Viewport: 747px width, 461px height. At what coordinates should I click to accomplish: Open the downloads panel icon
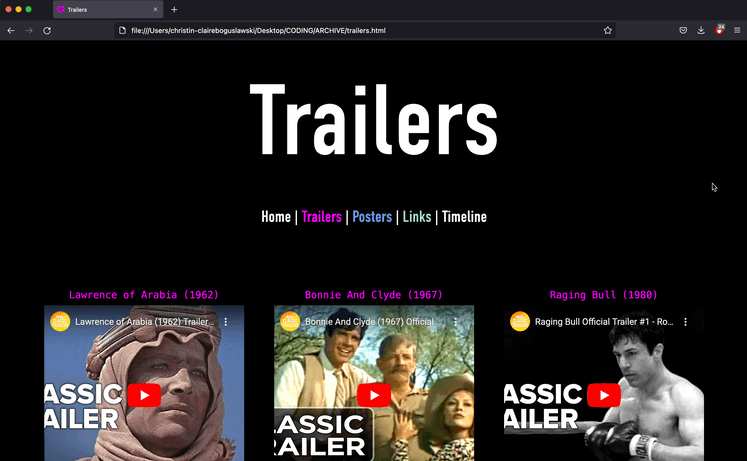(701, 30)
